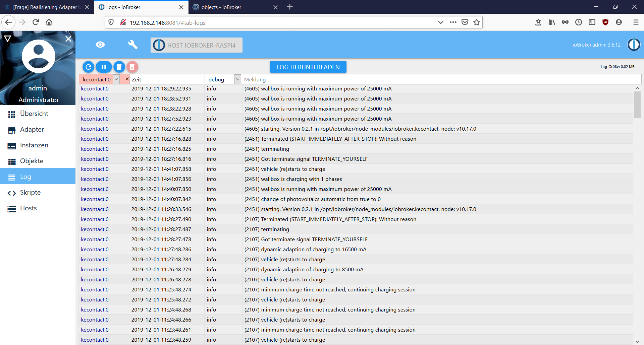Open the history clock icon
This screenshot has width=644, height=345.
[579, 22]
